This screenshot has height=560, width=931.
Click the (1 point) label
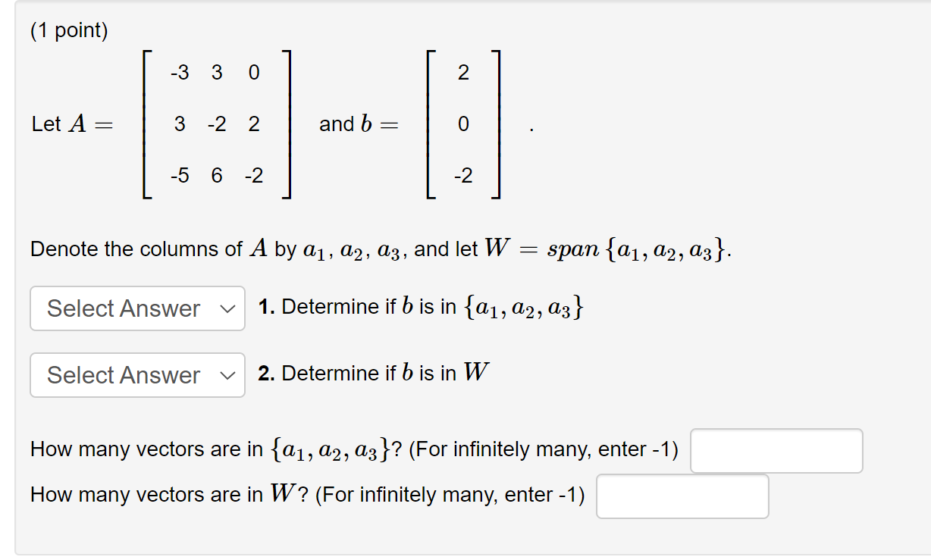point(68,31)
